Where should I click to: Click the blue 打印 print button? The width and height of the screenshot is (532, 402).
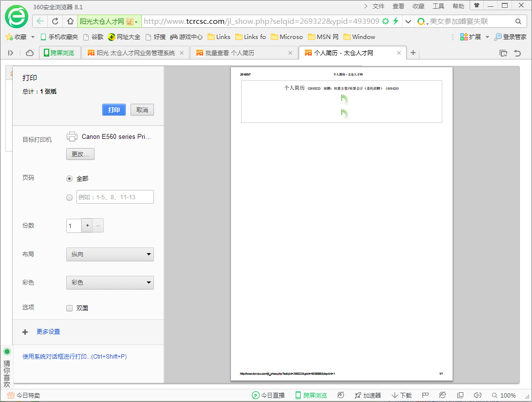114,110
